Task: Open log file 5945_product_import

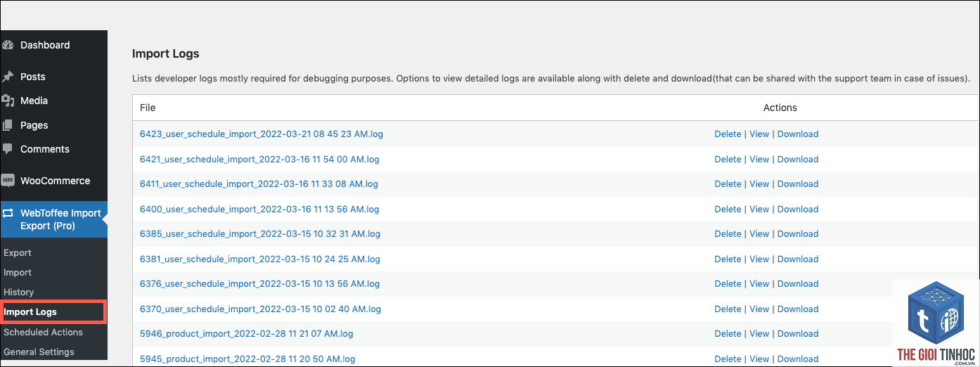Action: [x=247, y=359]
